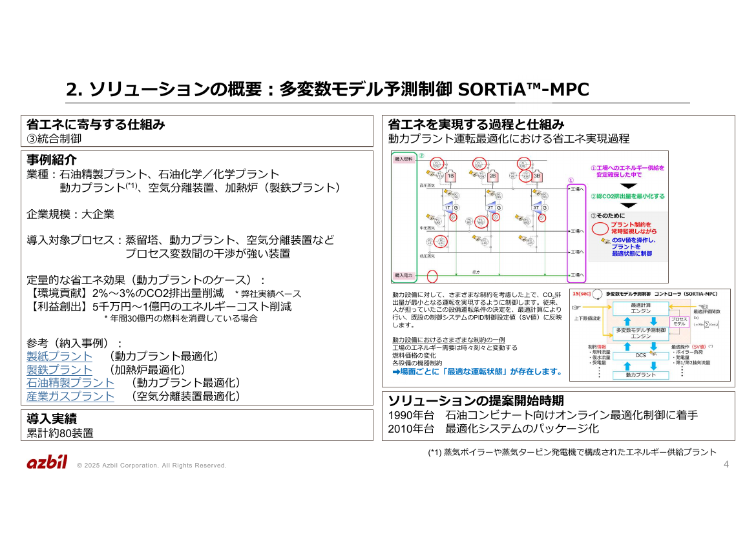
Task: Click the heading 省エネを実現する過程と仕組み
Action: 476,125
